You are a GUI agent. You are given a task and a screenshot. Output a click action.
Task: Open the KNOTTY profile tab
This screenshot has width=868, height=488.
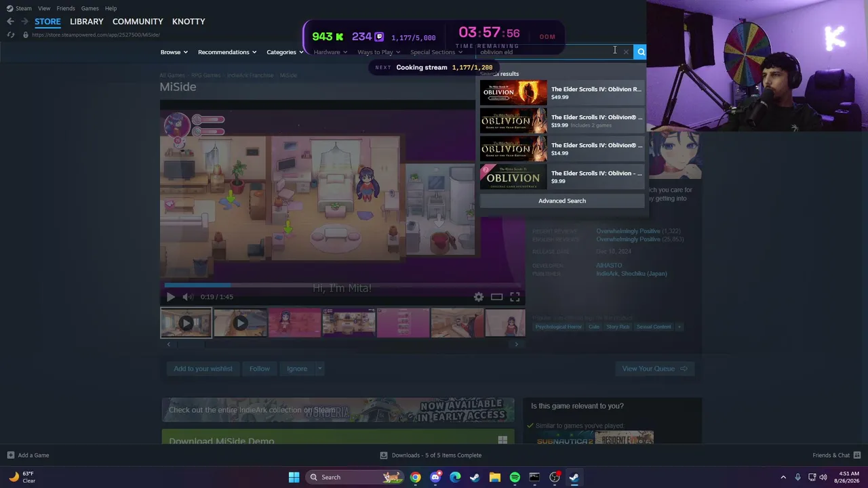tap(189, 22)
